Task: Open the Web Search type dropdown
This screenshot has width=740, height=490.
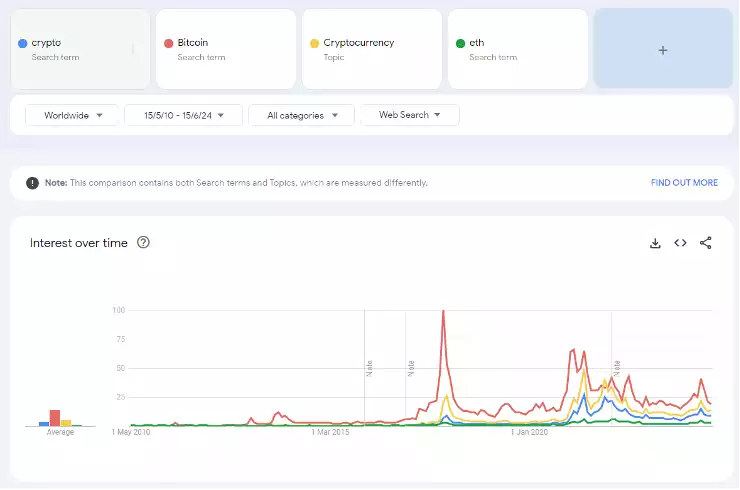Action: (x=409, y=115)
